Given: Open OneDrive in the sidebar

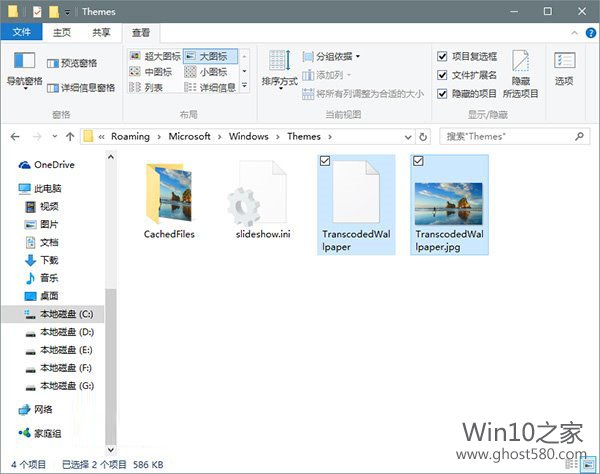Looking at the screenshot, I should pyautogui.click(x=53, y=165).
